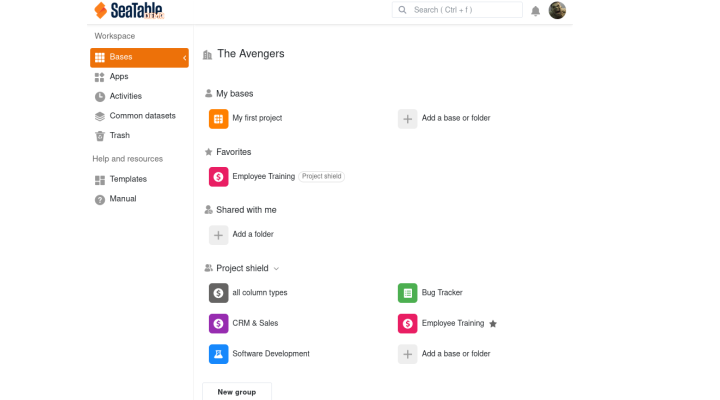Open Employee Training in Project shield
720x400 pixels.
click(453, 323)
